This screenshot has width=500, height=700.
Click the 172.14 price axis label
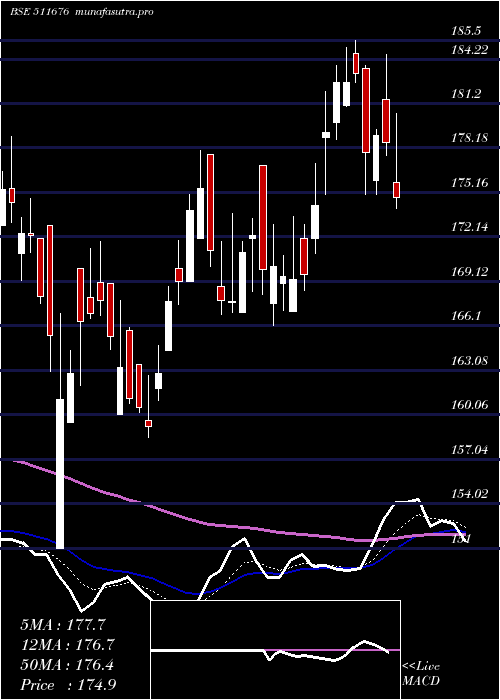pyautogui.click(x=470, y=227)
